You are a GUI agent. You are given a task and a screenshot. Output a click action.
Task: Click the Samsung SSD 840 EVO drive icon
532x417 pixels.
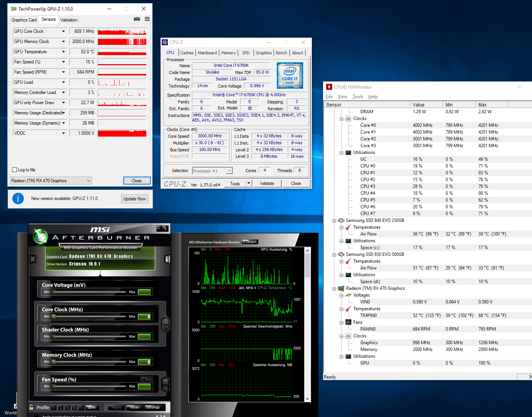[341, 220]
